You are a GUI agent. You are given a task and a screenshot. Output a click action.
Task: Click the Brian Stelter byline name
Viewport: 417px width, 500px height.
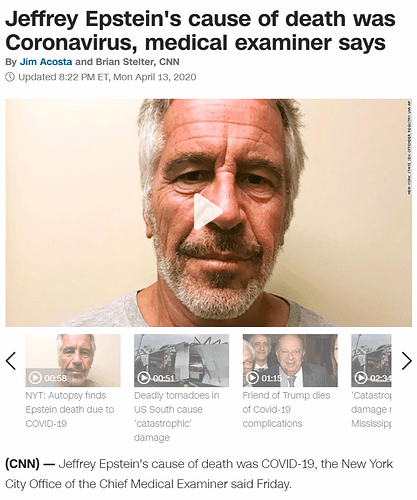125,62
